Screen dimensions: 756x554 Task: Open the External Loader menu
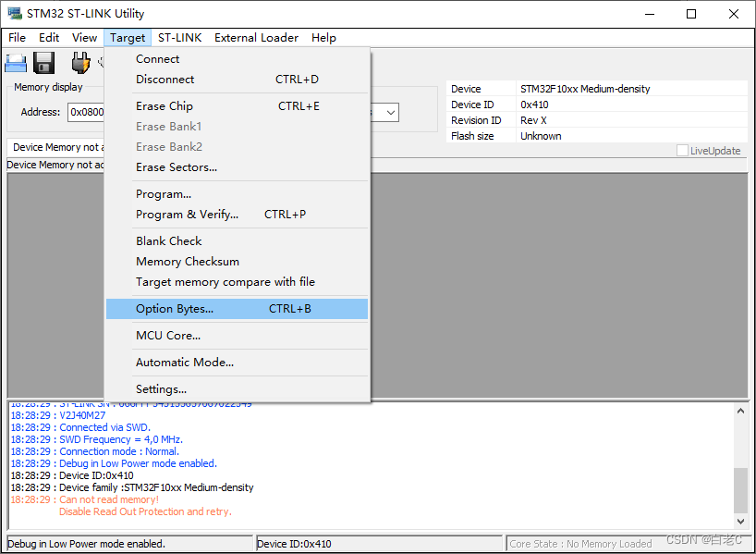pyautogui.click(x=256, y=38)
